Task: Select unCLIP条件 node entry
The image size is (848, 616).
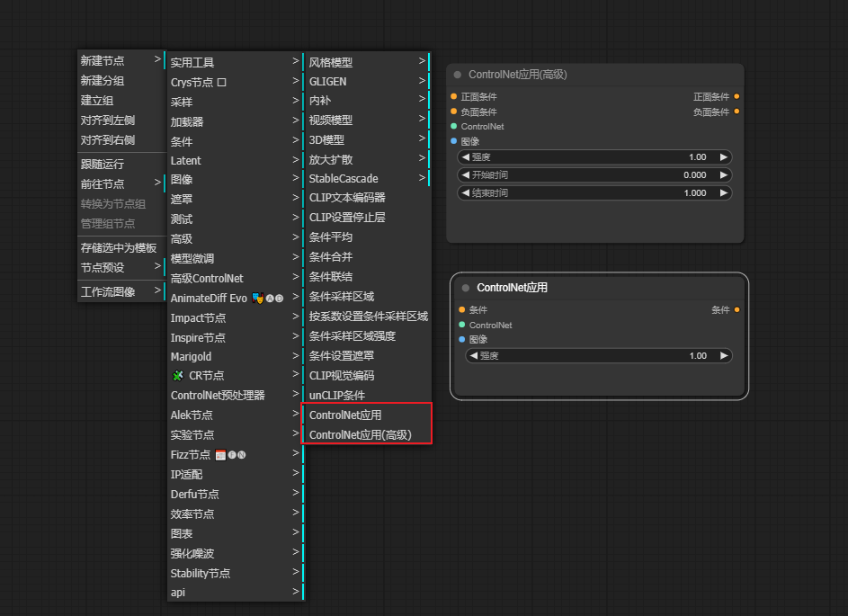Action: 367,396
